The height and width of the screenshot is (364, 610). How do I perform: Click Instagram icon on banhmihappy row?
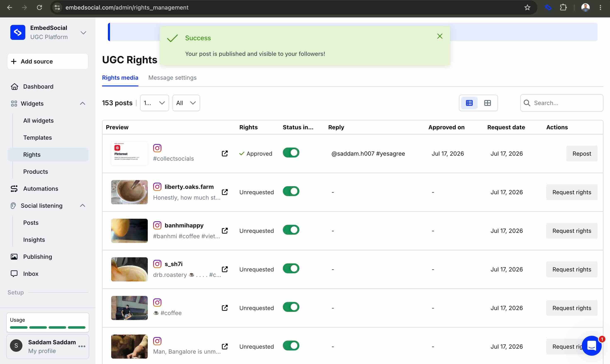point(157,225)
